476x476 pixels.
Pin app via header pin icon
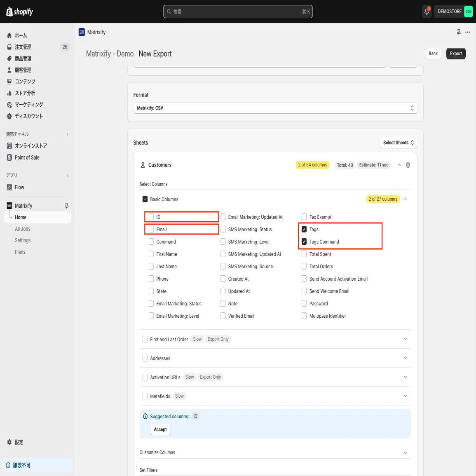click(x=459, y=32)
